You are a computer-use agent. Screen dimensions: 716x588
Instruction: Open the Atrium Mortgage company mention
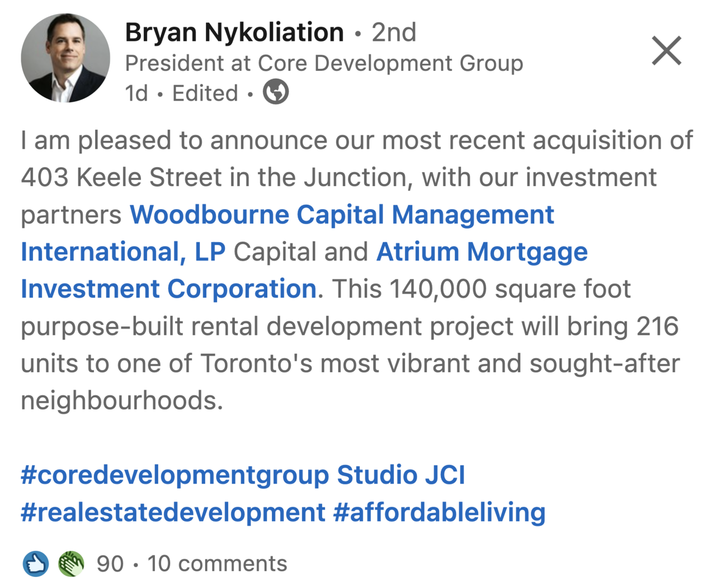click(482, 252)
